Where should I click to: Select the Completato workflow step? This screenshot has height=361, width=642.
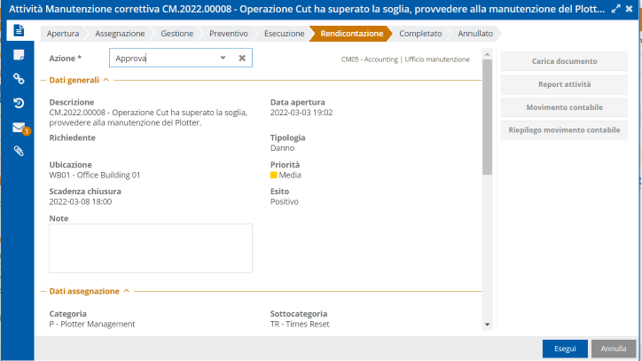pos(420,34)
